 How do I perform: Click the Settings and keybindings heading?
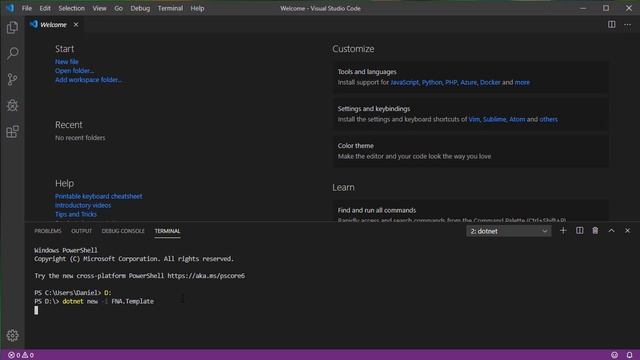point(374,109)
